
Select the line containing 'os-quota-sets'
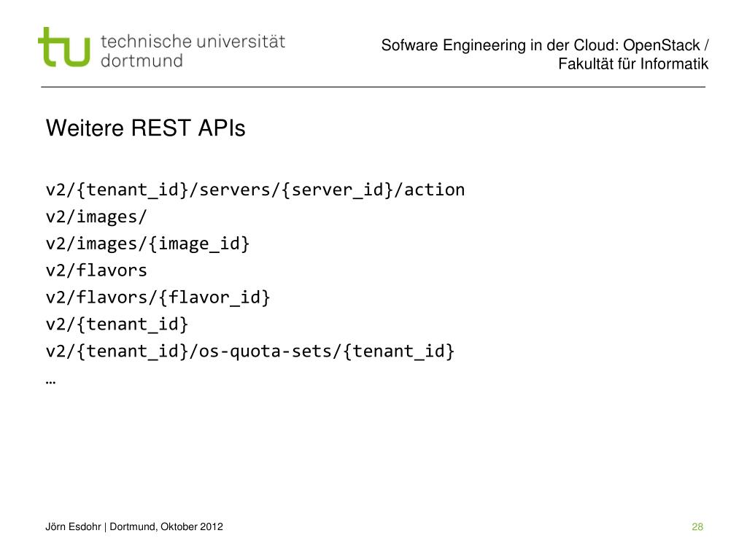pyautogui.click(x=250, y=351)
